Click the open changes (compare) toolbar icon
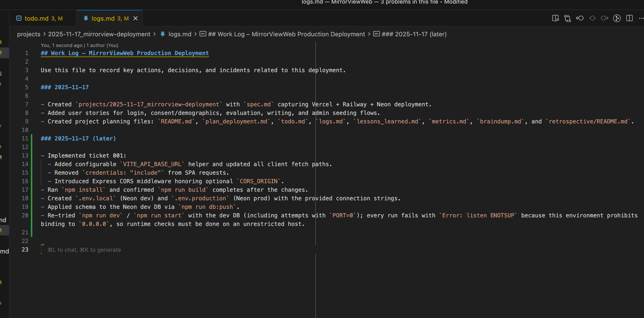 567,18
